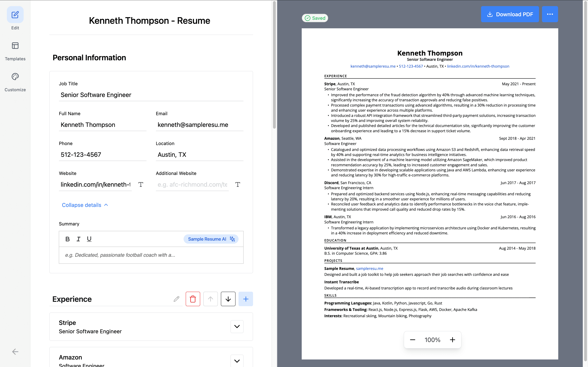Image resolution: width=588 pixels, height=367 pixels.
Task: Click the pencil icon to rename Experience section
Action: tap(176, 299)
